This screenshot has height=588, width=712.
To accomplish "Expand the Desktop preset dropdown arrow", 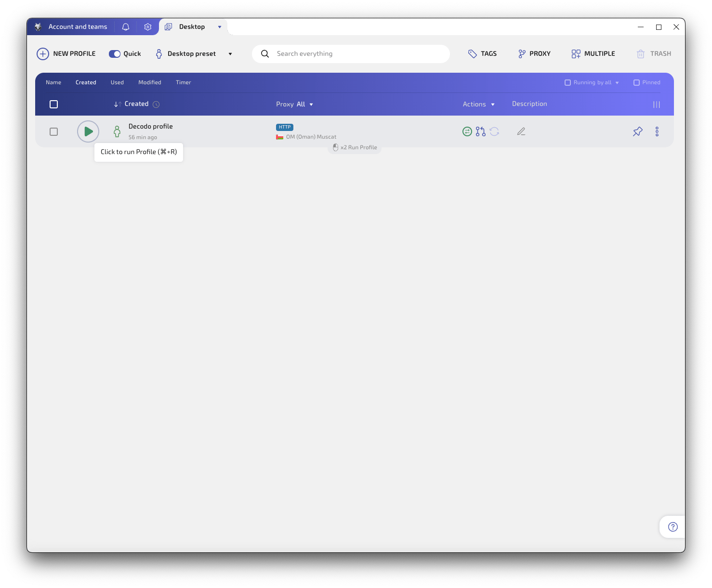I will pos(230,54).
